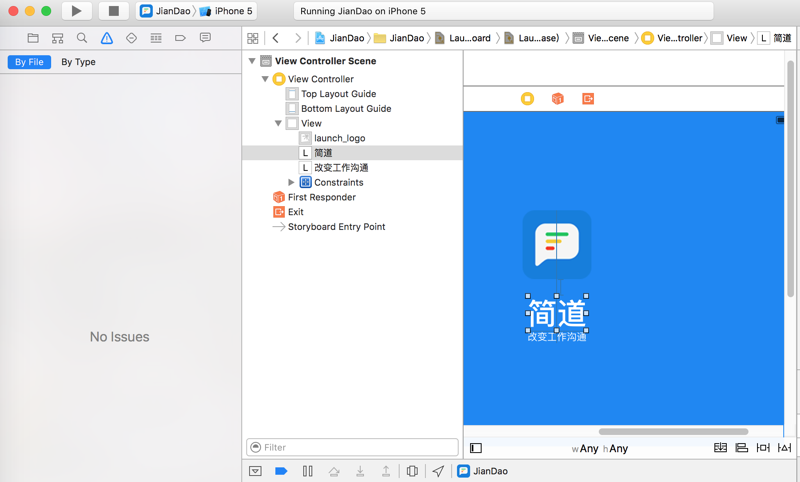Open the Stack button in canvas bar
This screenshot has height=482, width=800.
pyautogui.click(x=720, y=448)
